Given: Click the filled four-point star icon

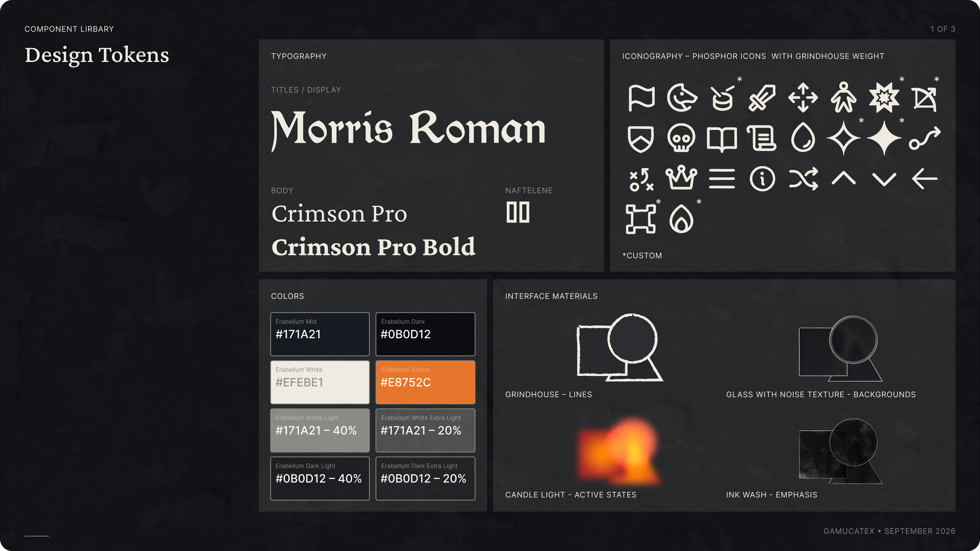Looking at the screenshot, I should 884,138.
